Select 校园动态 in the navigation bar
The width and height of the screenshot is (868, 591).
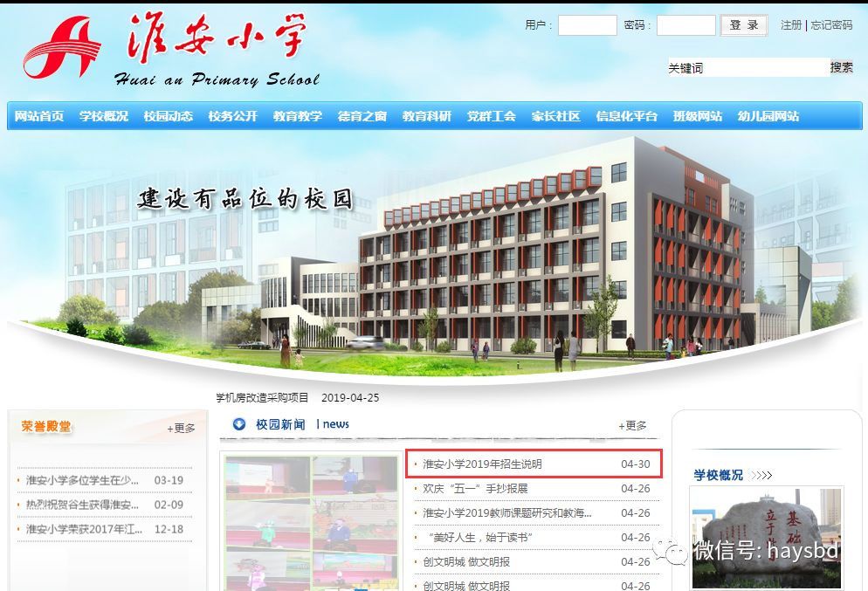point(168,115)
